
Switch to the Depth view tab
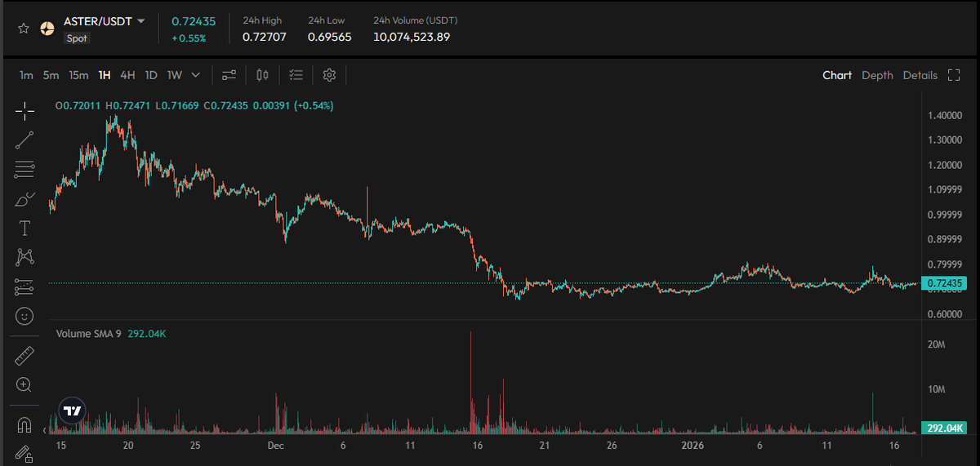[x=877, y=75]
